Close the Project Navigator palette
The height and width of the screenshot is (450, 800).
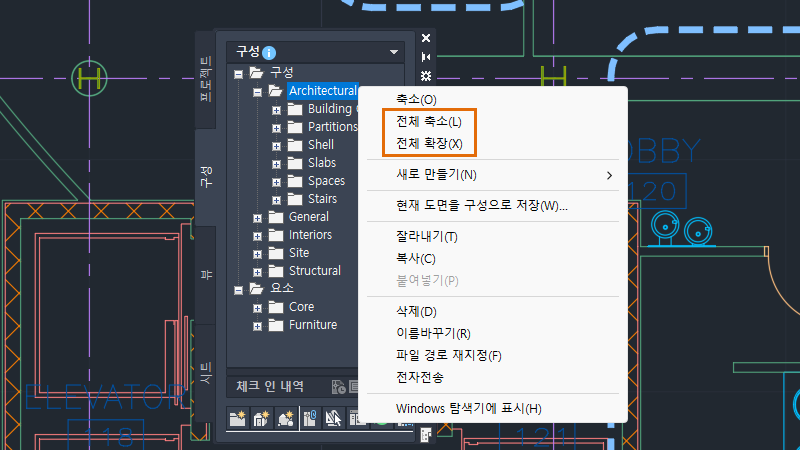426,38
